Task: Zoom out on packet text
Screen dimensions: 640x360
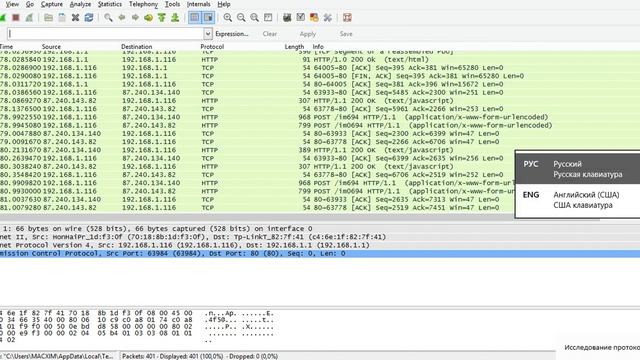Action: pyautogui.click(x=241, y=18)
